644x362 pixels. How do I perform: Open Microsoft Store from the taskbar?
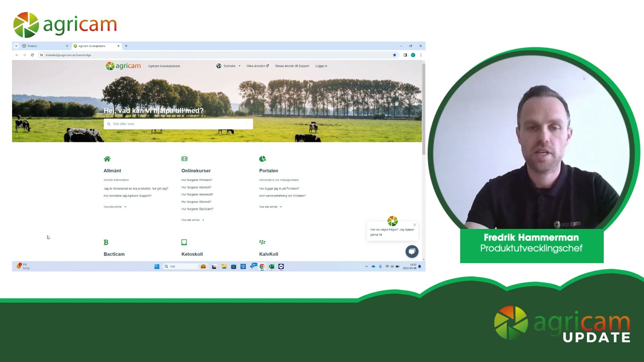coord(233,266)
